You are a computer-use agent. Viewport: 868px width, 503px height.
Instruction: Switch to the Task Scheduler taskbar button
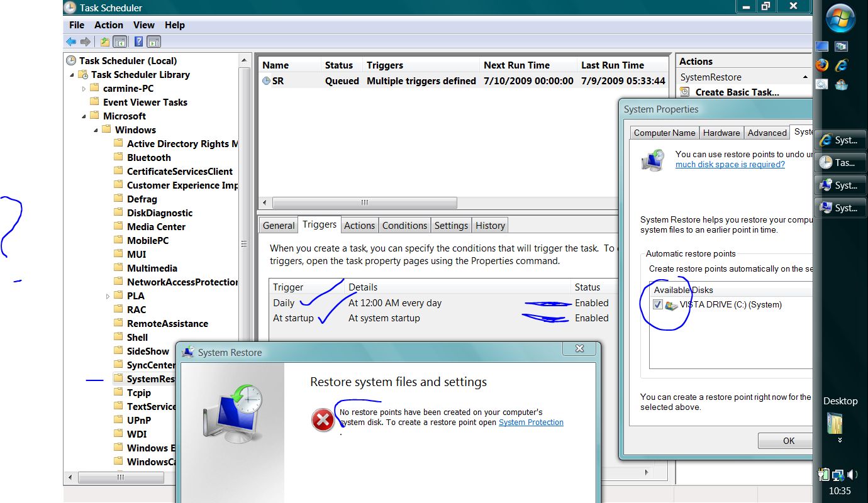pos(840,163)
